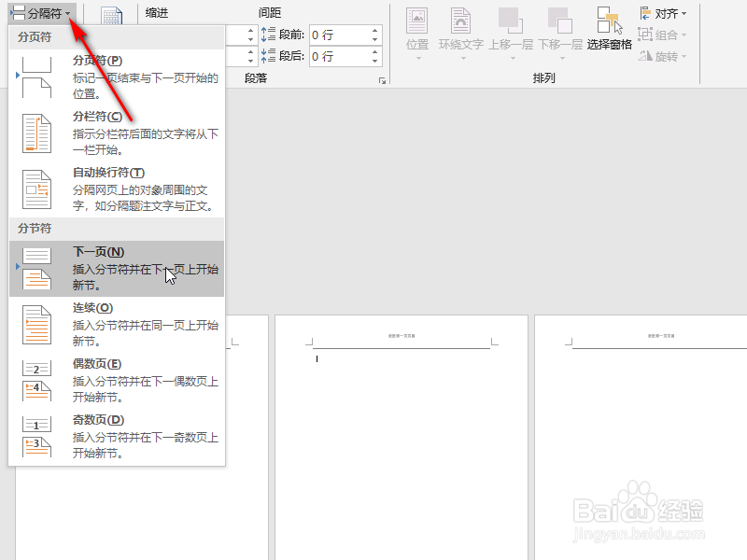Click the text wrapping break icon
Viewport: 747px width, 560px height.
point(36,189)
